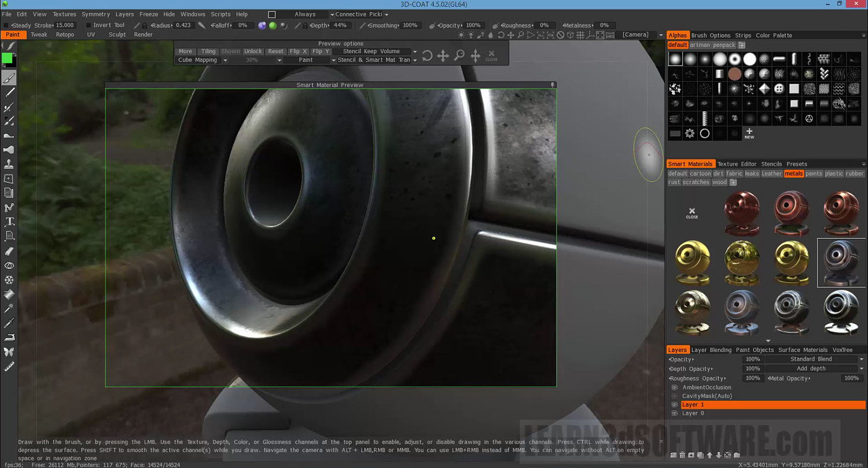Toggle visibility of CavityMask(Auto) layer
This screenshot has width=868, height=468.
pyautogui.click(x=674, y=396)
